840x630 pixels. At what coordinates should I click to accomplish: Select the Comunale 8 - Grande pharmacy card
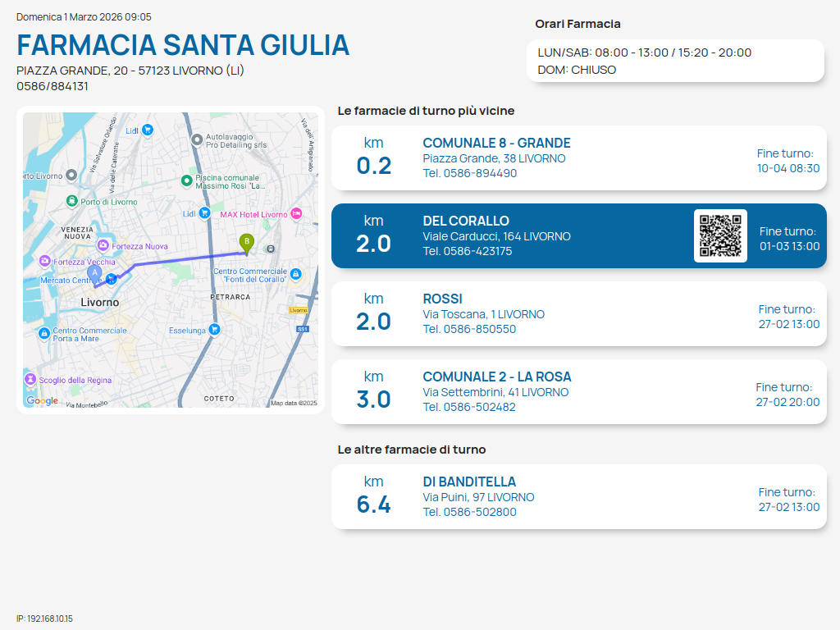tap(578, 158)
